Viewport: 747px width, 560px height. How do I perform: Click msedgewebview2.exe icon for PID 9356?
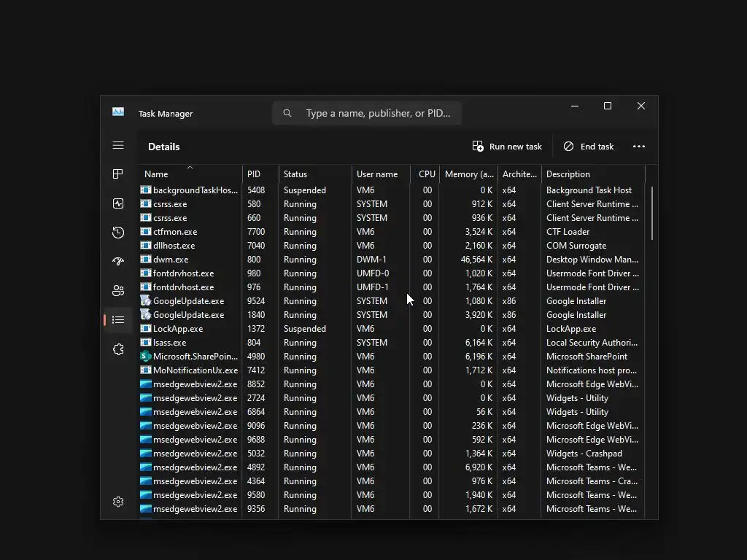(146, 508)
